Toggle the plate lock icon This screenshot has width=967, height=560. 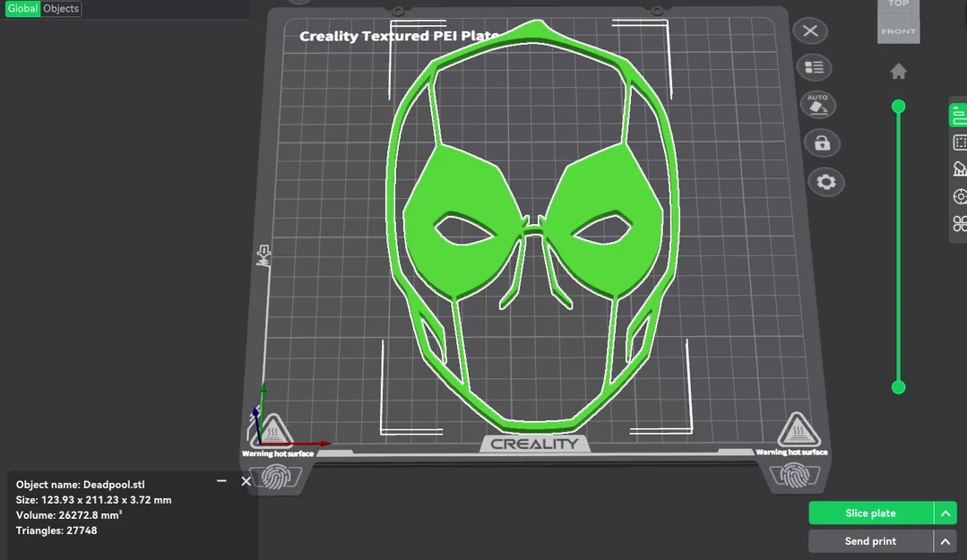(822, 143)
